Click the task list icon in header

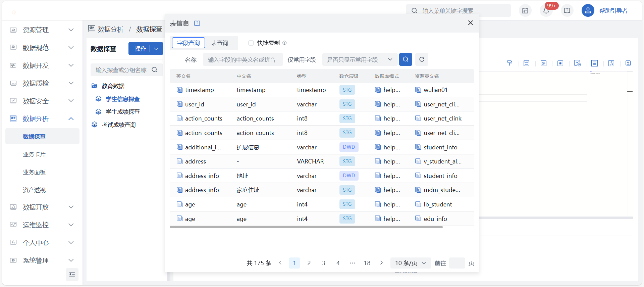[x=525, y=10]
